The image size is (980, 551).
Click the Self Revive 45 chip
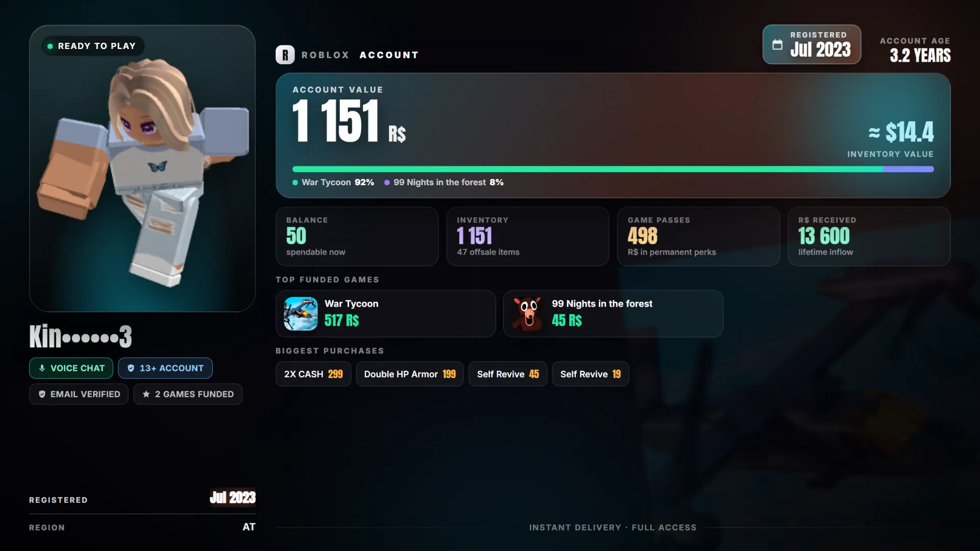coord(508,374)
